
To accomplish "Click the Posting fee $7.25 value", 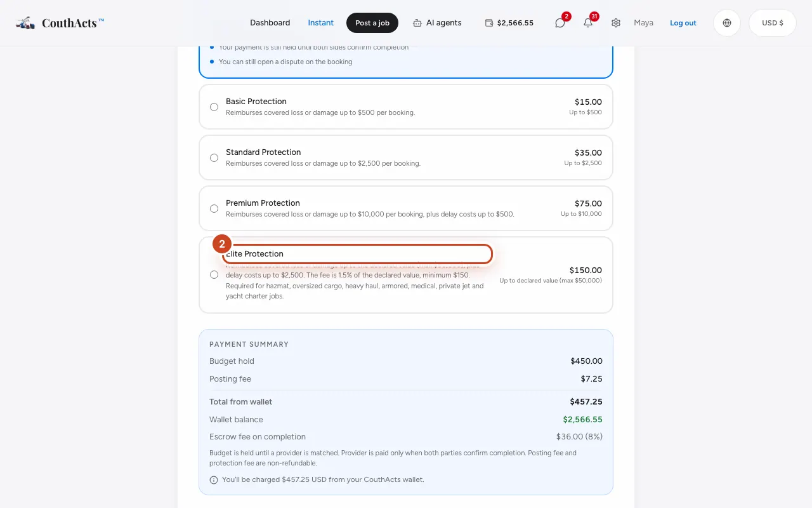I will coord(591,379).
